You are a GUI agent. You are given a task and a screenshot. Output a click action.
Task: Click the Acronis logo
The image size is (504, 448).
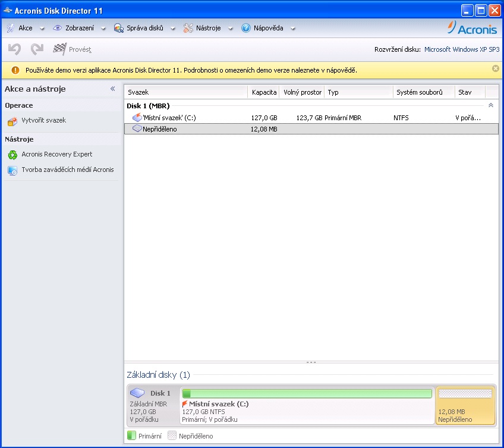pos(472,28)
